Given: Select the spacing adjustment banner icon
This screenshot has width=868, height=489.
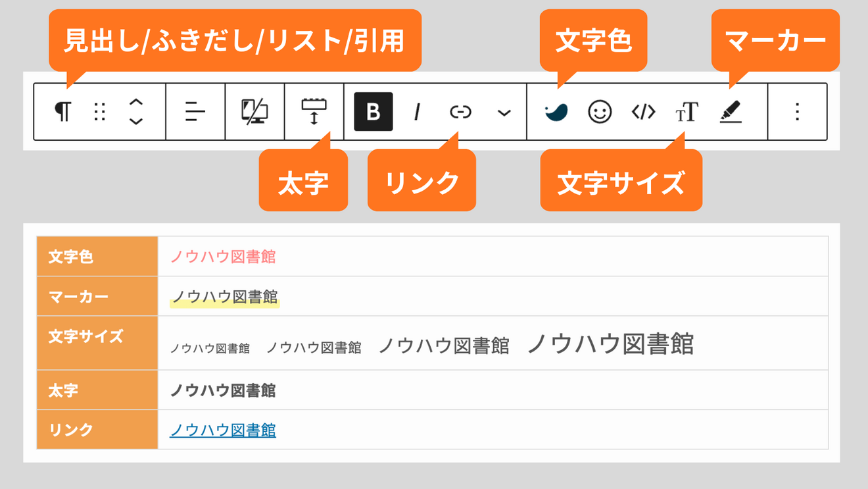Looking at the screenshot, I should pos(314,112).
